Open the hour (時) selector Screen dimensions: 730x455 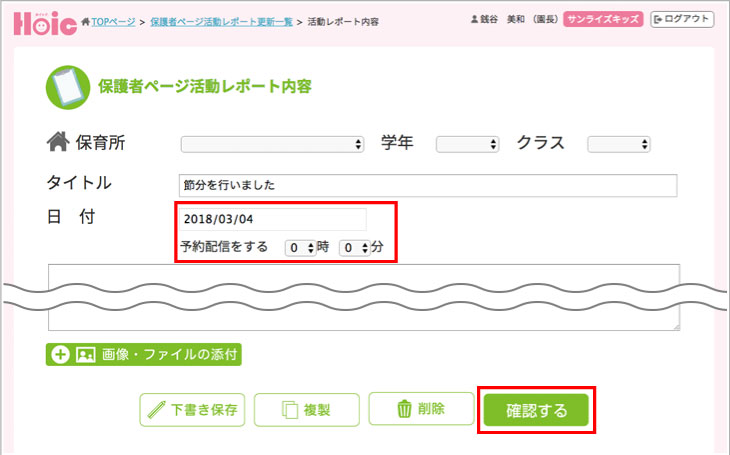[301, 248]
